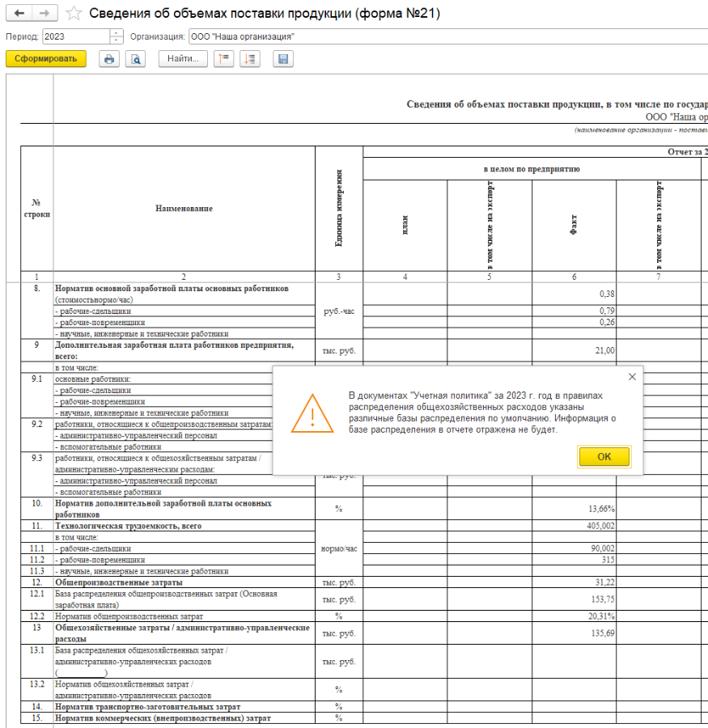Click the forward navigation arrow
Screen dimensions: 708x728
tap(44, 14)
